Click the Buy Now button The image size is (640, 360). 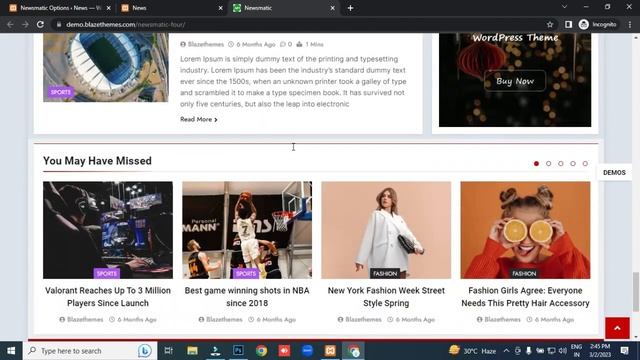(x=515, y=81)
